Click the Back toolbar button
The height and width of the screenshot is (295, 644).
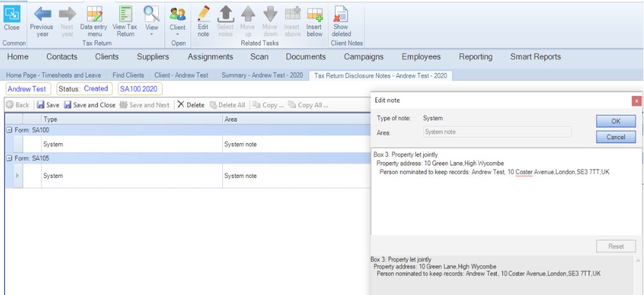18,105
